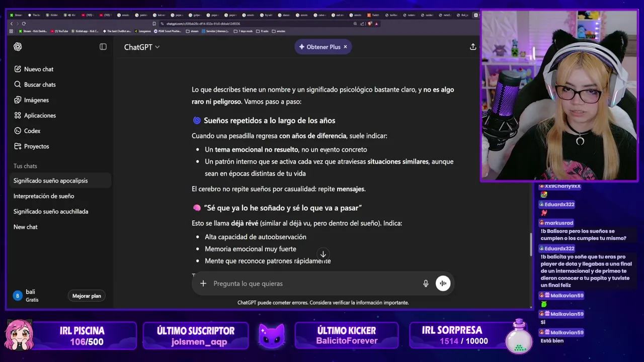
Task: Click ÚLTIMO KICKER BalicitoForever panel
Action: [x=346, y=336]
